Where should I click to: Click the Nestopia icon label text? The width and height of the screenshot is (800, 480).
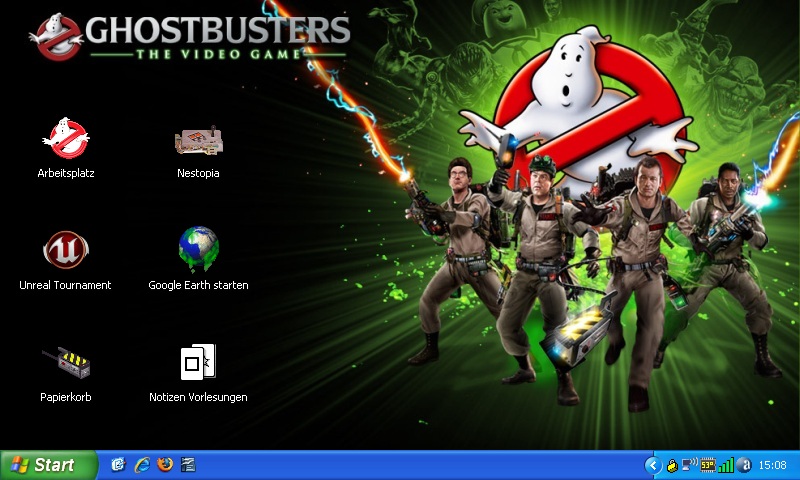point(198,173)
